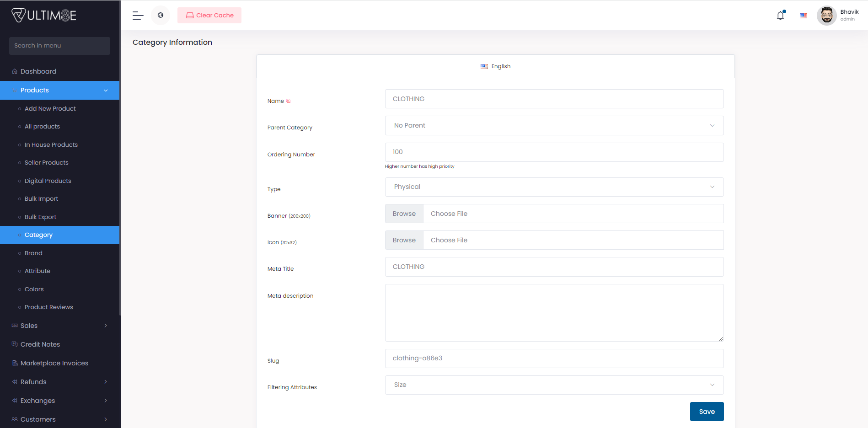Open the Filtering Attributes dropdown
Screen dimensions: 868x428
[554, 385]
